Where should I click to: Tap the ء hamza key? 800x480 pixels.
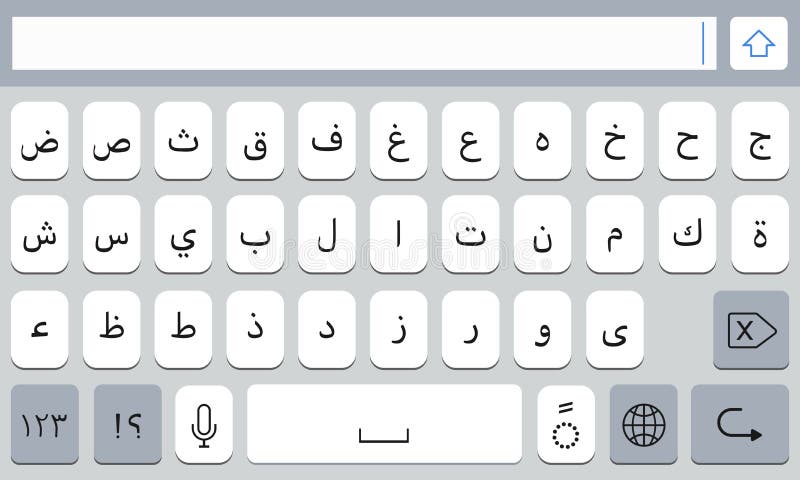click(39, 330)
